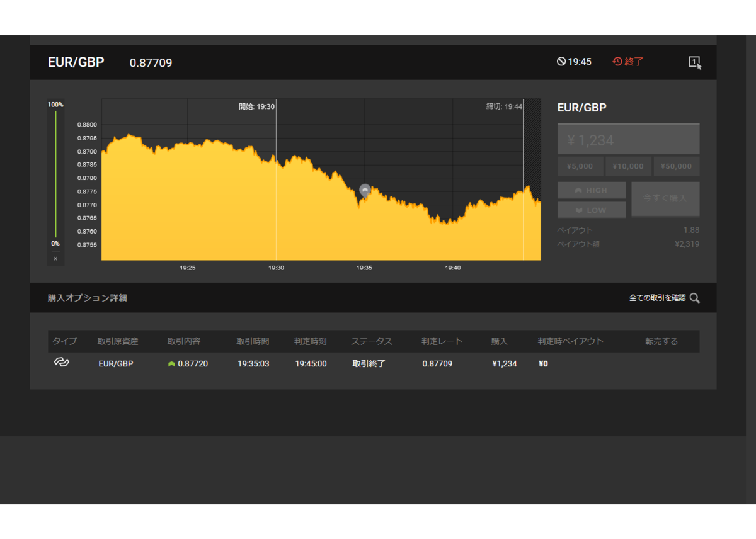Click the 19:35:03 trade time cell
This screenshot has height=539, width=756.
click(x=253, y=364)
